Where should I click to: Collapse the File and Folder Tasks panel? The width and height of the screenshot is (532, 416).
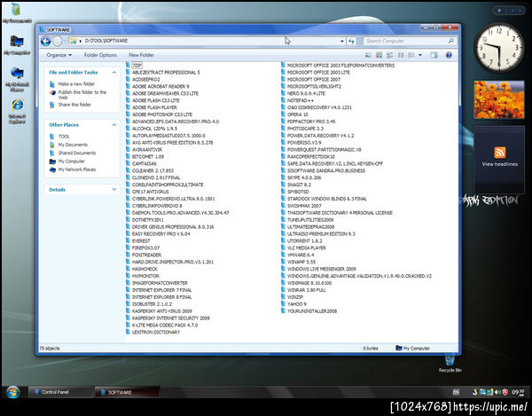pyautogui.click(x=114, y=72)
